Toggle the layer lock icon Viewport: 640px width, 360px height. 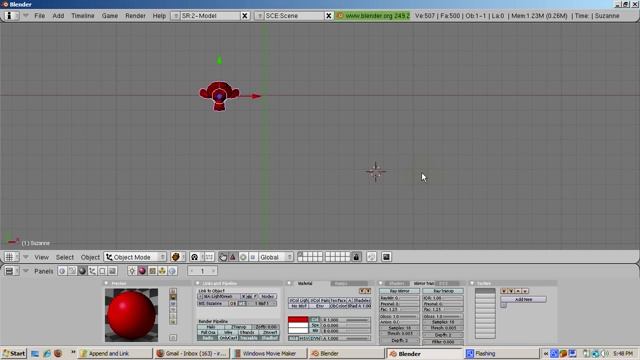coord(356,257)
